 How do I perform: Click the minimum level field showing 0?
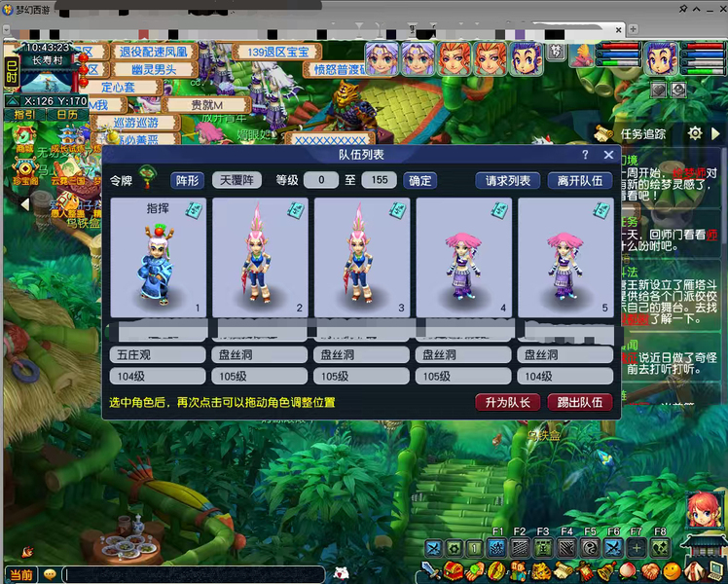321,180
